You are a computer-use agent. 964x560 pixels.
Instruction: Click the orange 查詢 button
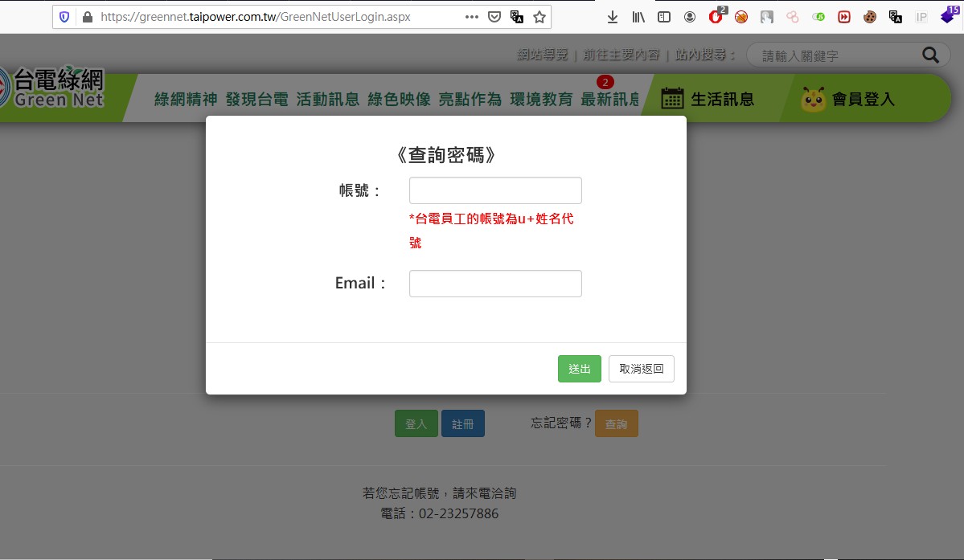[617, 423]
